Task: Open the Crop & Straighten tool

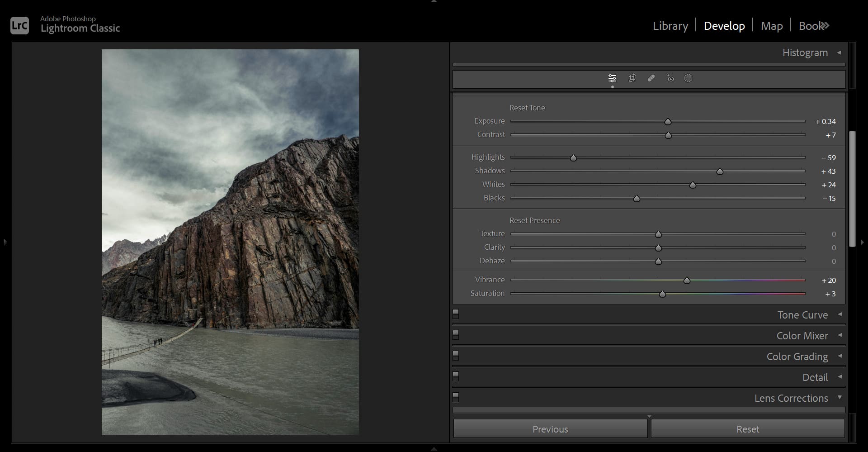Action: tap(632, 78)
